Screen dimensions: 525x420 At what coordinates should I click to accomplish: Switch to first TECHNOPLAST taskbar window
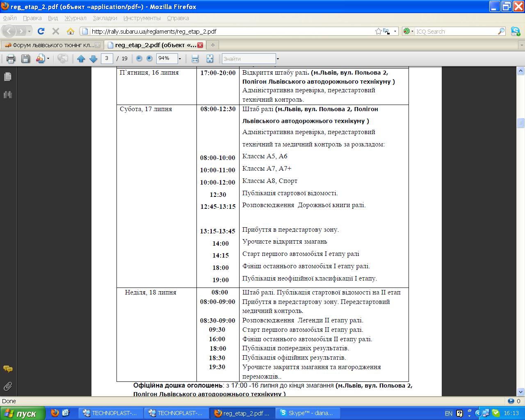(110, 413)
